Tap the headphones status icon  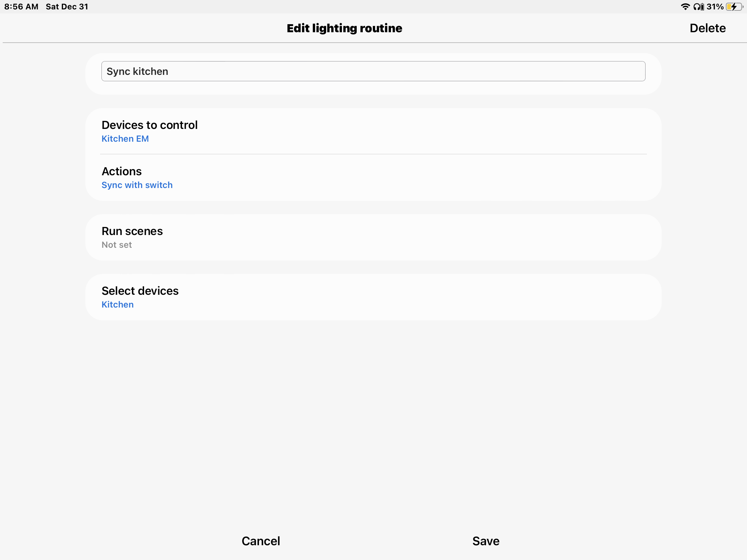[698, 7]
